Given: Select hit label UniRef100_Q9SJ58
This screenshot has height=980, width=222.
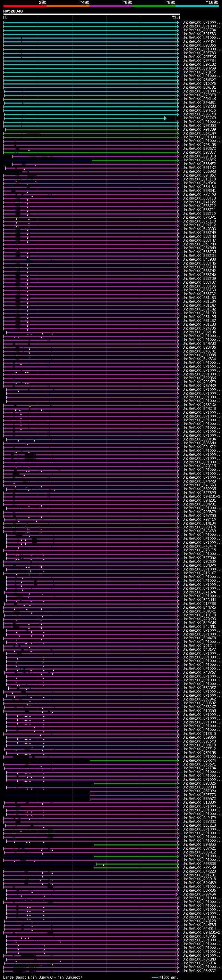Looking at the screenshot, I should (x=199, y=145).
